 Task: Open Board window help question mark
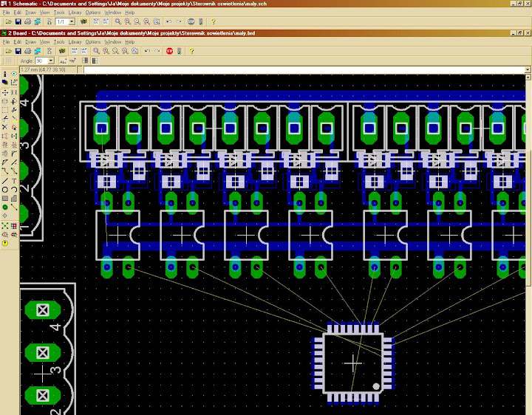(x=191, y=51)
